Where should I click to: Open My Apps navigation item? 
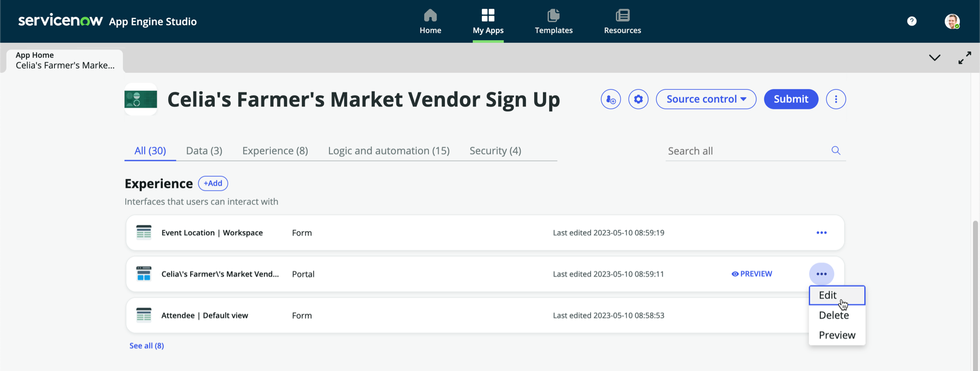pos(488,21)
